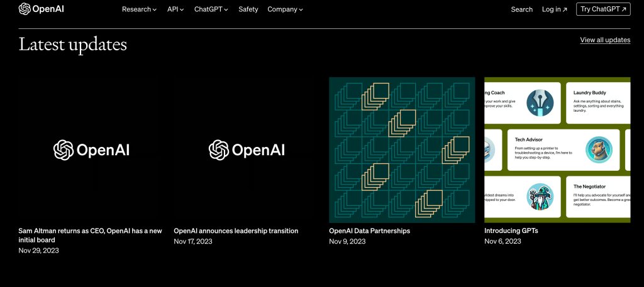Click the Nov 6, 2023 date
This screenshot has width=644, height=287.
[x=502, y=241]
